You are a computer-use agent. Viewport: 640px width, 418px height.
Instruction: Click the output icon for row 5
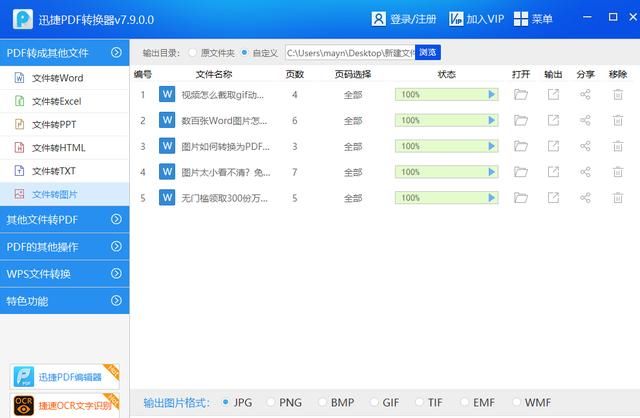553,198
